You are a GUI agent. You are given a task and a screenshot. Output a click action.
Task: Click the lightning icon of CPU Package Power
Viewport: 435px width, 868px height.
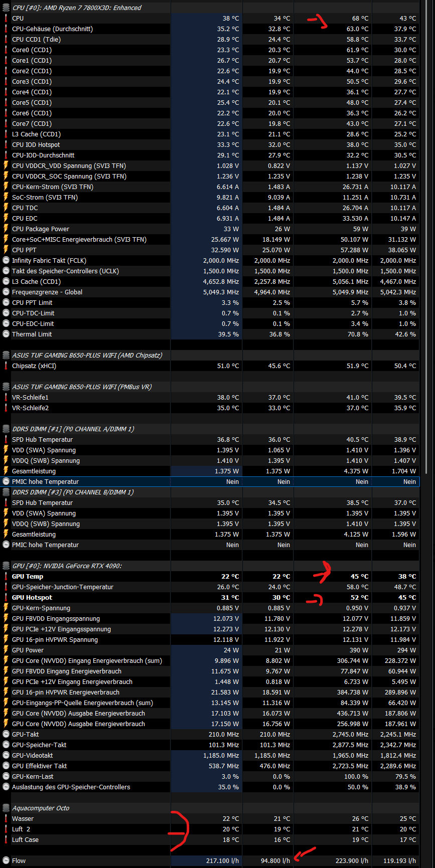(x=6, y=229)
